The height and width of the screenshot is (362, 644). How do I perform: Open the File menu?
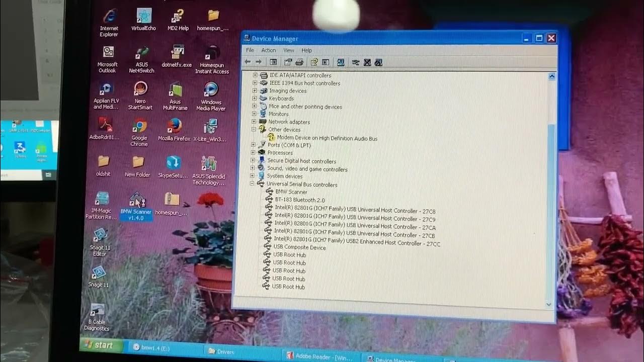click(250, 50)
